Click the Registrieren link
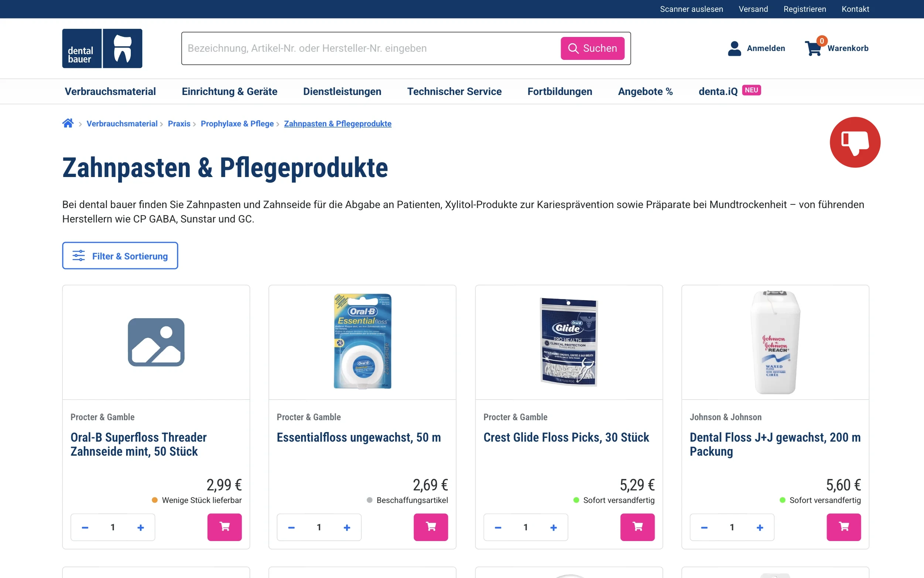924x578 pixels. click(x=804, y=9)
